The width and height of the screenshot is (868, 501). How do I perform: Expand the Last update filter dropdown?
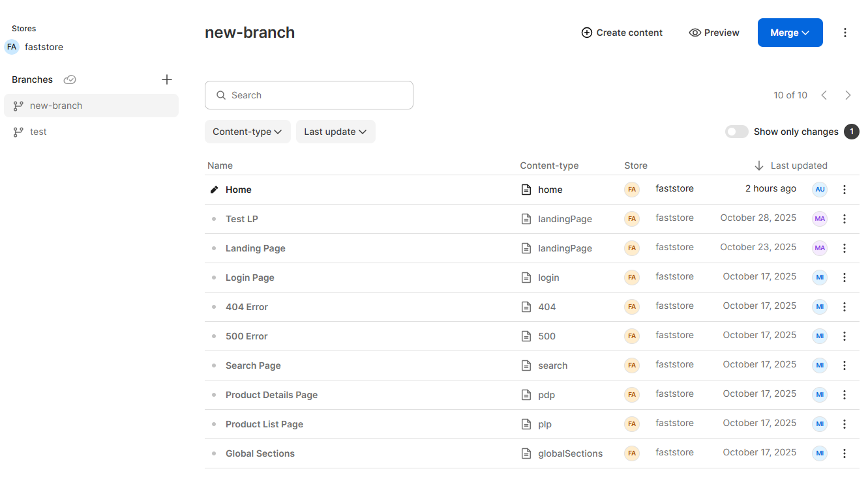pos(336,132)
